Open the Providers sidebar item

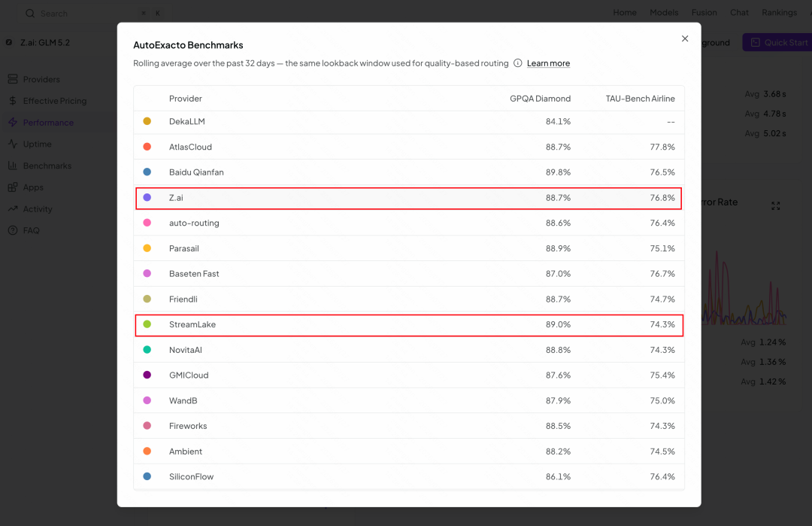[41, 79]
